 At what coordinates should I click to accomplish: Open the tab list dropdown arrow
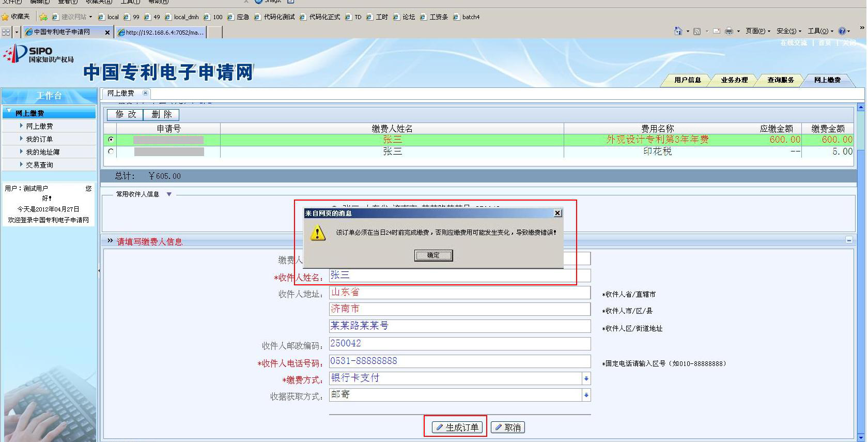point(17,32)
